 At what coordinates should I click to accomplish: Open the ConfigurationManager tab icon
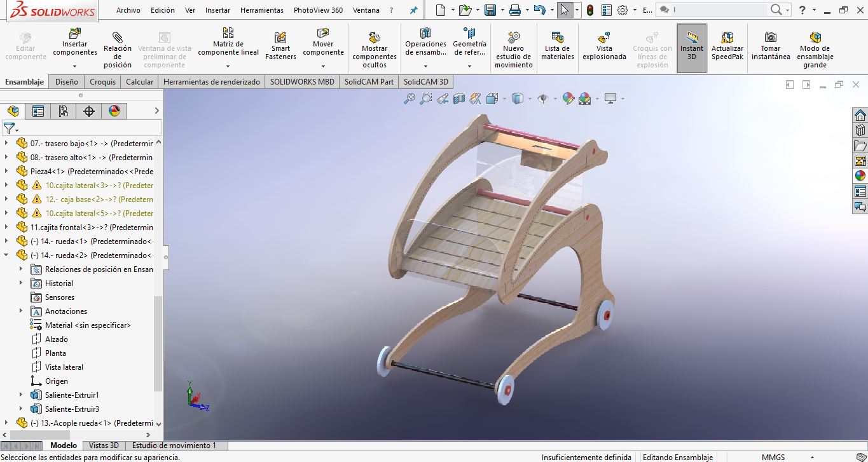pos(64,111)
